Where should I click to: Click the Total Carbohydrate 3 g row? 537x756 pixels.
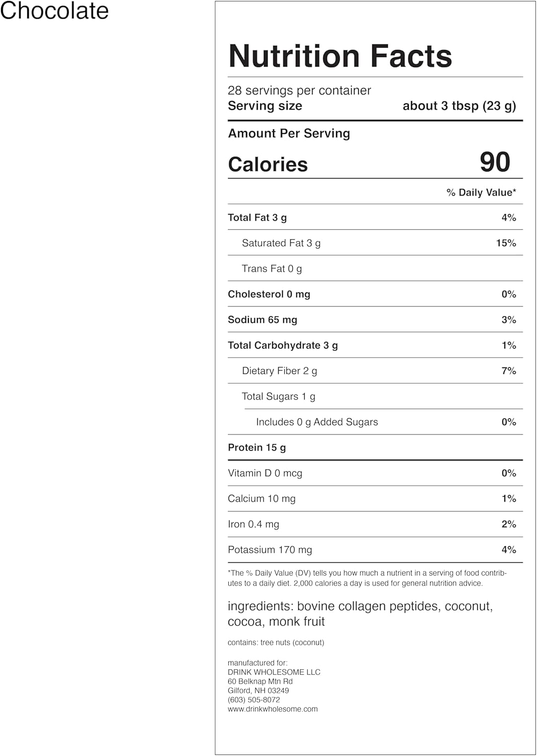(x=283, y=345)
